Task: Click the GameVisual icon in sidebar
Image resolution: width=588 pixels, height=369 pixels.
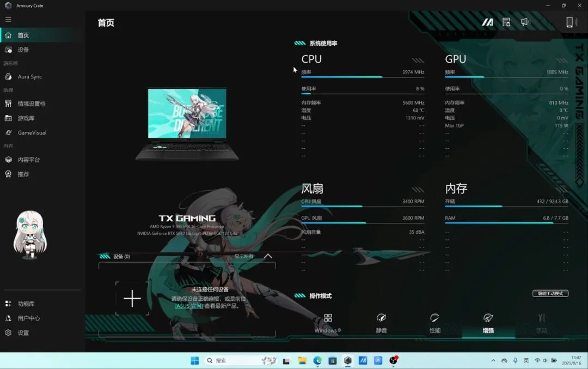Action: (x=8, y=132)
